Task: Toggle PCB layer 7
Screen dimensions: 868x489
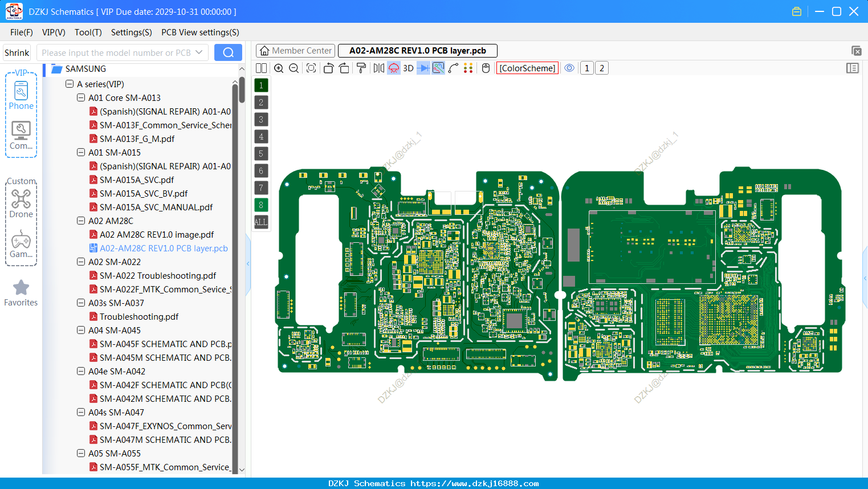Action: (x=261, y=188)
